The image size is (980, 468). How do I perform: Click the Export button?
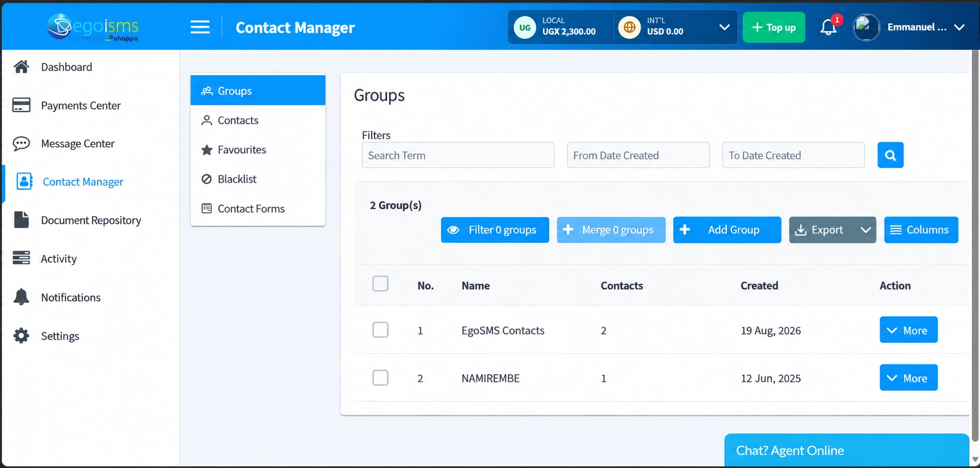[x=822, y=230]
